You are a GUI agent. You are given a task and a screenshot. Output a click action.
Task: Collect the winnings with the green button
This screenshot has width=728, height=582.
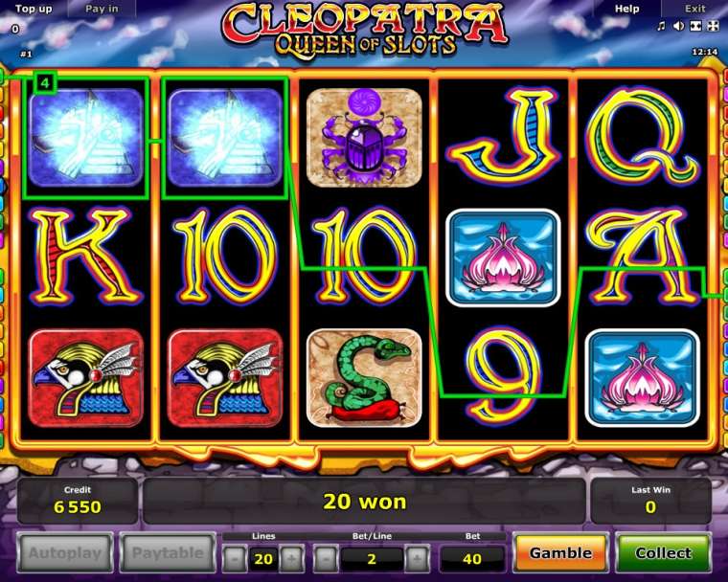click(x=663, y=553)
